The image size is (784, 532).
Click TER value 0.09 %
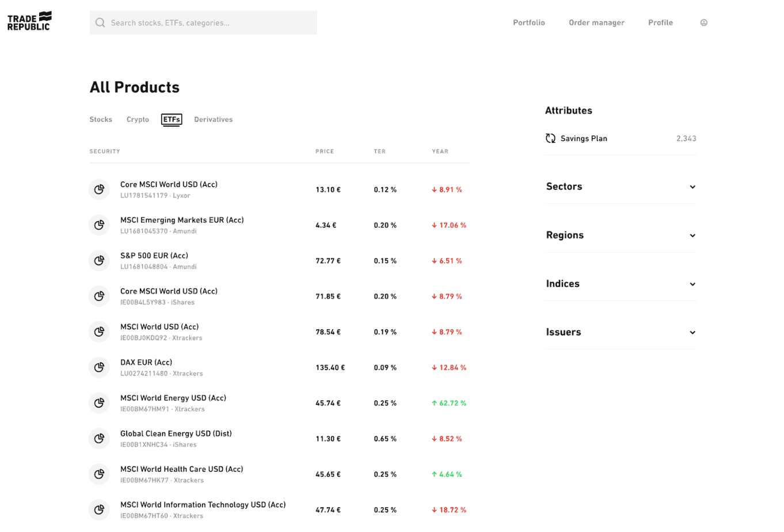tap(385, 367)
